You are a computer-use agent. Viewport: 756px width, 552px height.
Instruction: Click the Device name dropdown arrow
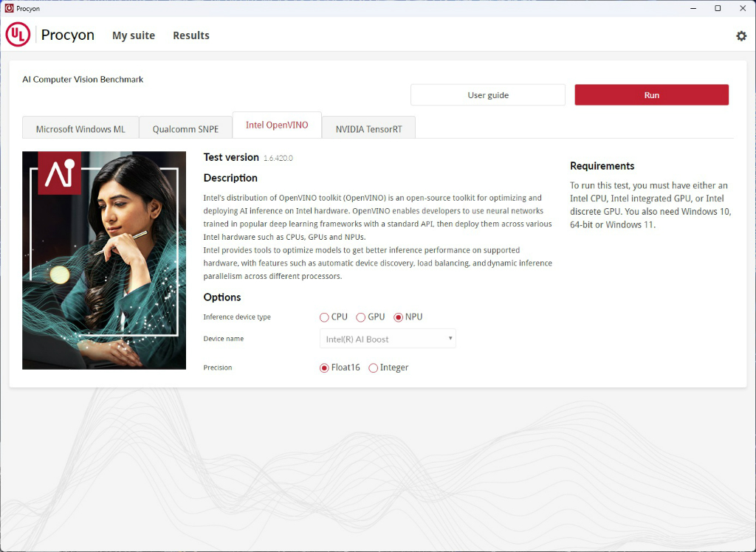pos(450,339)
